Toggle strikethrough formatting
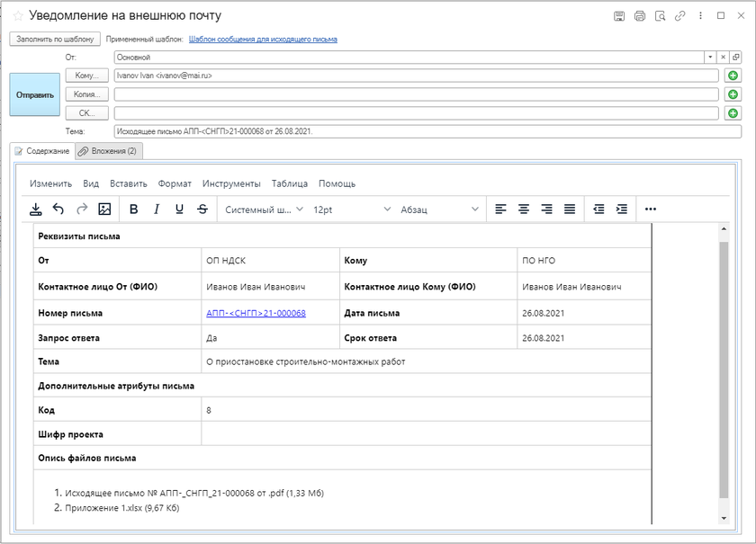Image resolution: width=756 pixels, height=544 pixels. click(x=202, y=210)
